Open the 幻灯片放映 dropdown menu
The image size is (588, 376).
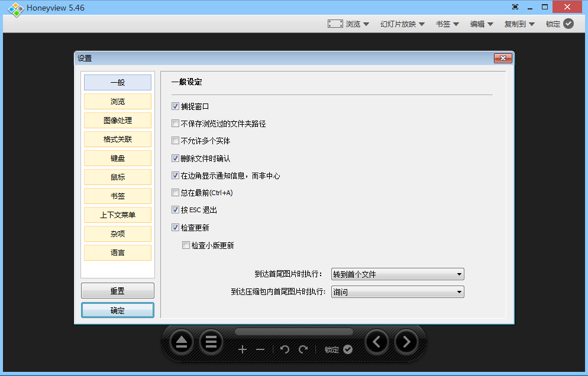click(402, 24)
